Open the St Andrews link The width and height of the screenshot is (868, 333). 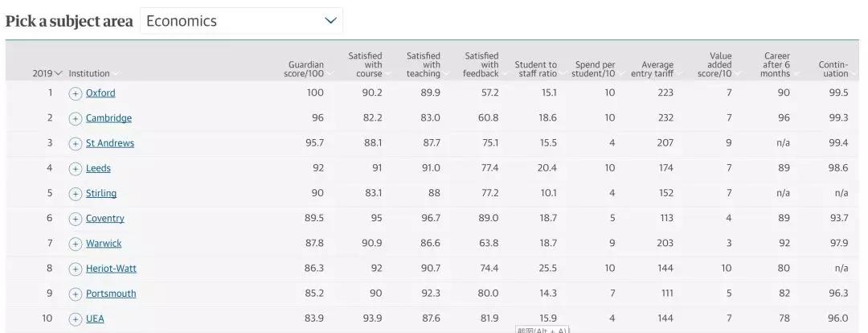(110, 144)
